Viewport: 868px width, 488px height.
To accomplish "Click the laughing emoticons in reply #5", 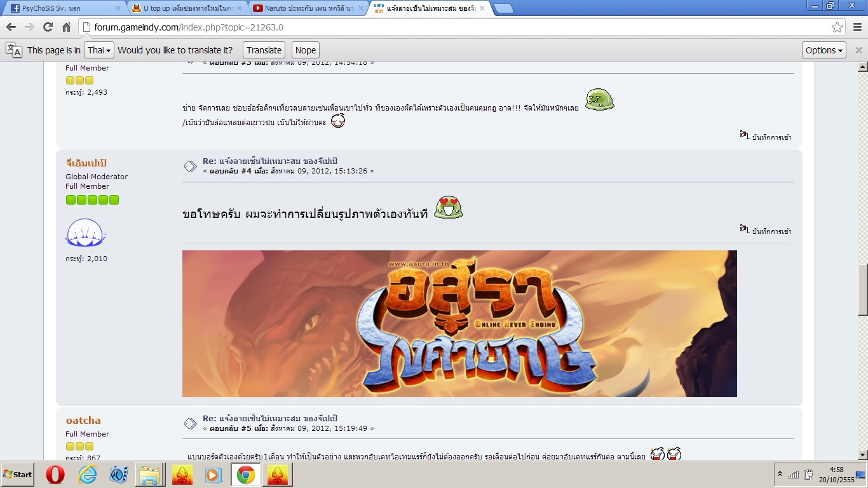I will click(x=665, y=454).
